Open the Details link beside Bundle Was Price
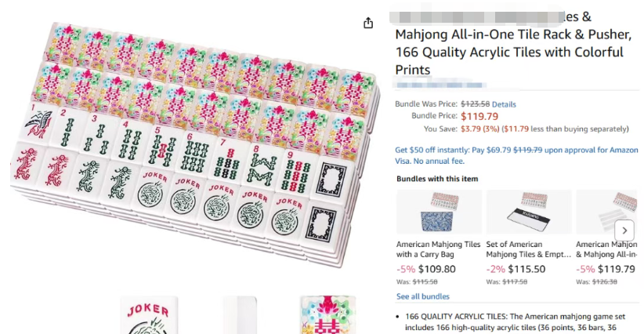Screen dimensions: 644x334 point(504,104)
